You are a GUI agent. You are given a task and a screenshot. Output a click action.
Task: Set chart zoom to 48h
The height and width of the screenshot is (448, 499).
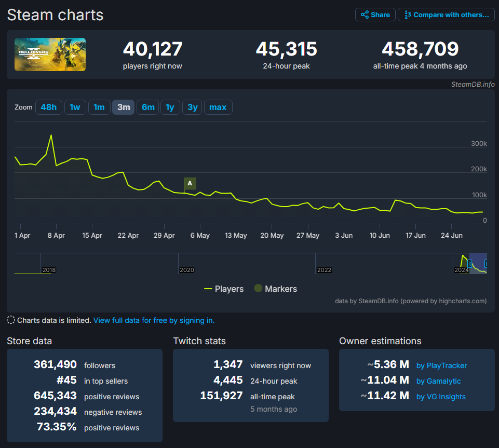pyautogui.click(x=49, y=107)
